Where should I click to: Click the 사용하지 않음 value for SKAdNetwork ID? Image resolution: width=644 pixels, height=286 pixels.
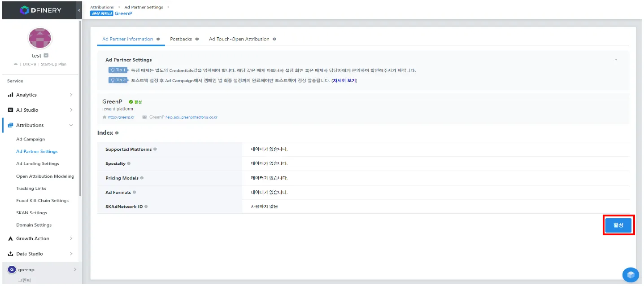(264, 207)
